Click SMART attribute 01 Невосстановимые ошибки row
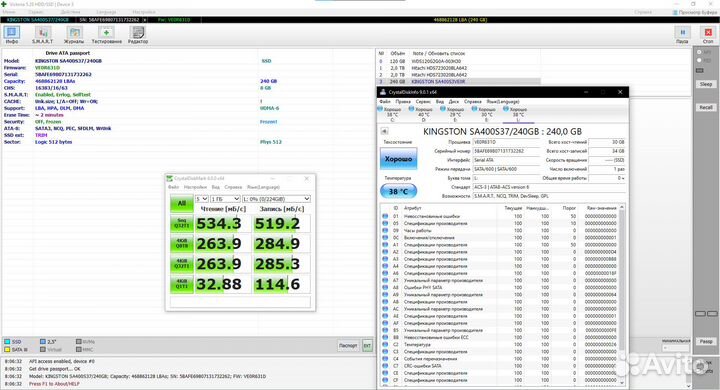 (x=500, y=216)
